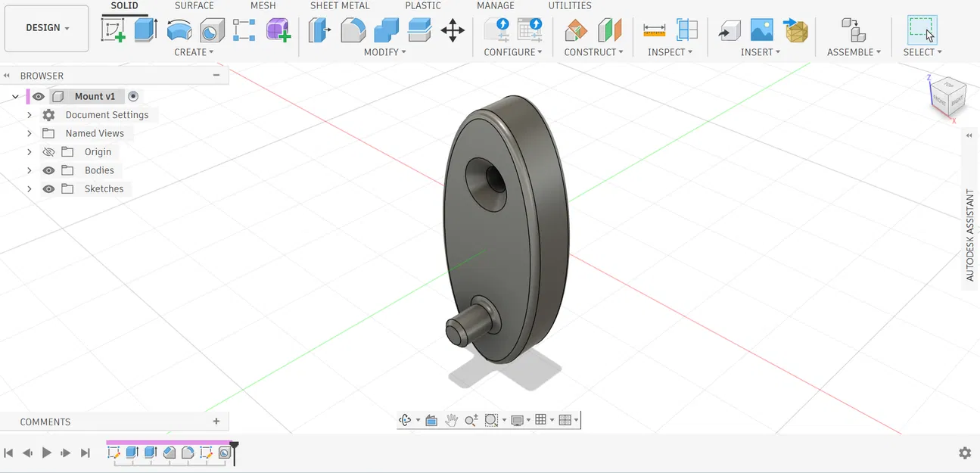Open the SELECT dropdown menu
The image size is (980, 473).
[922, 52]
